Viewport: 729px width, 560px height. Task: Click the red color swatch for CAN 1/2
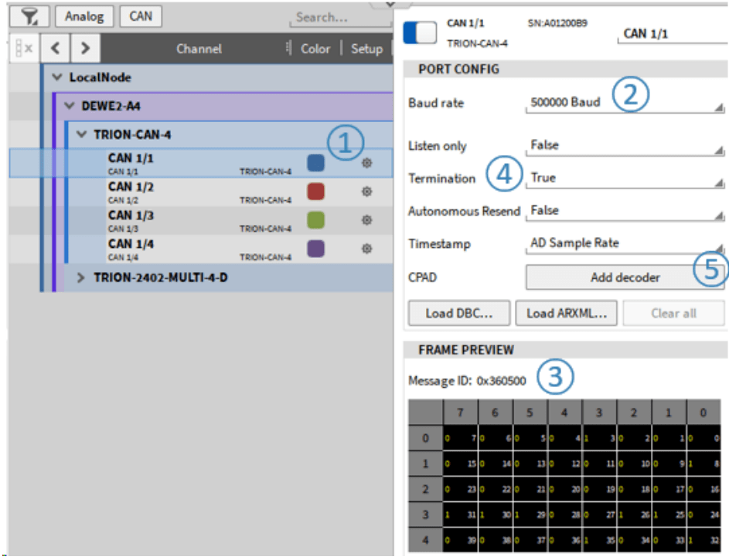coord(315,192)
